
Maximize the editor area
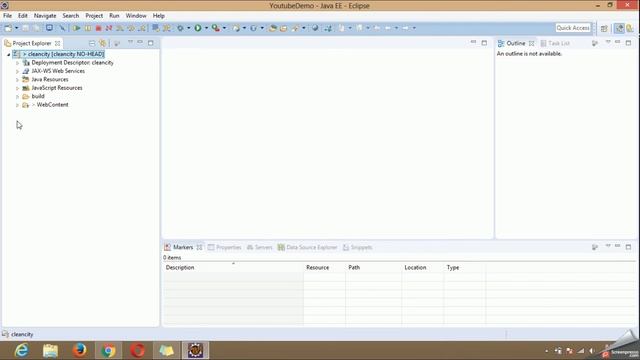click(484, 42)
